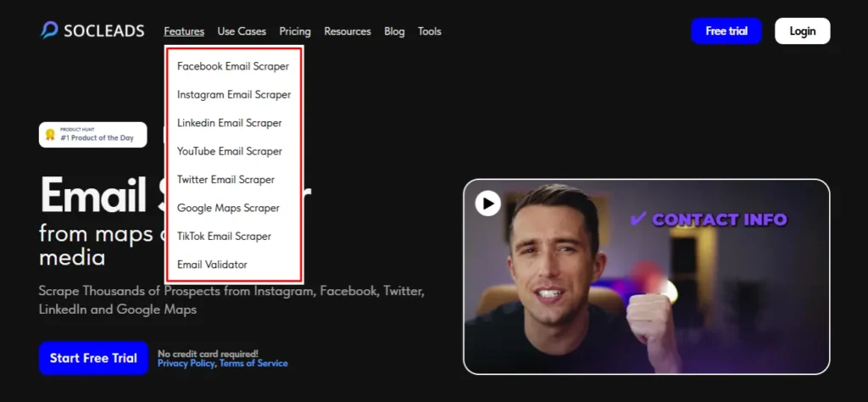Visit the Blog page
This screenshot has width=868, height=402.
394,31
